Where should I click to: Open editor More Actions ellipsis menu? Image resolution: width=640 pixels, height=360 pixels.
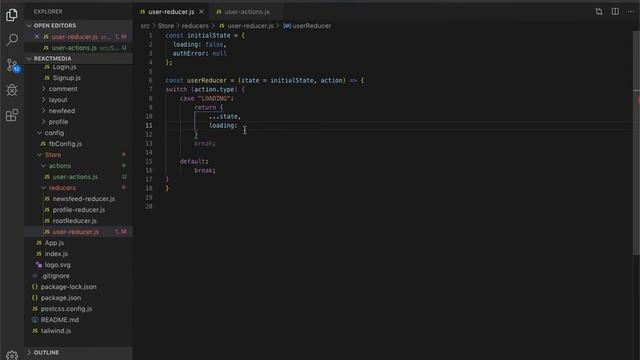point(631,11)
